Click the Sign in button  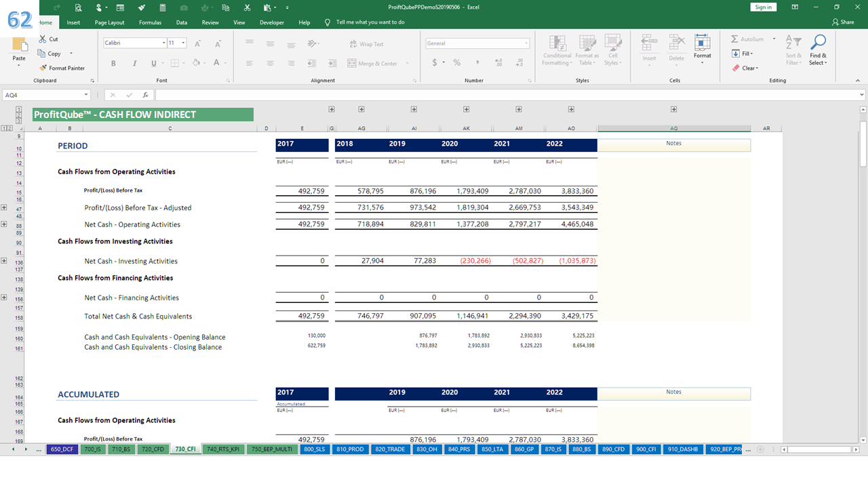(x=763, y=7)
